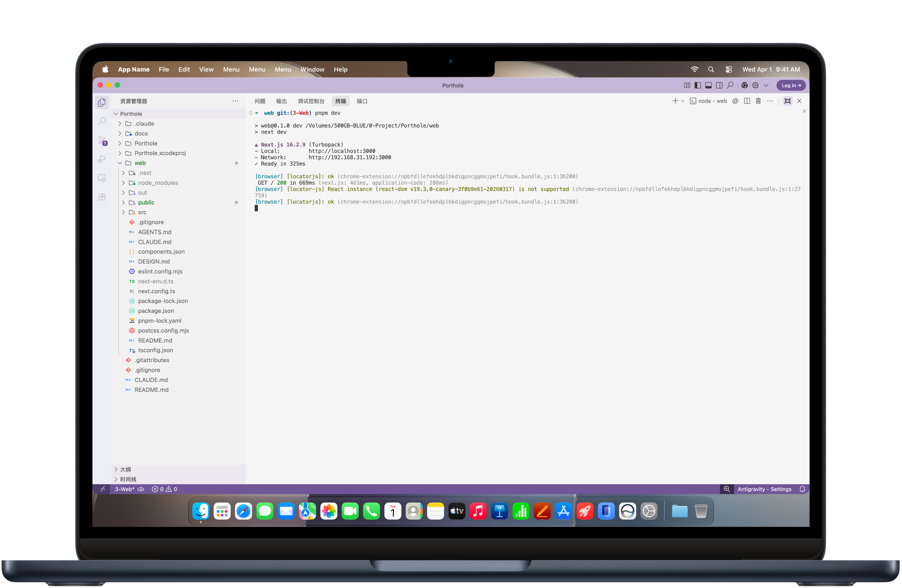This screenshot has width=902, height=588.
Task: Click remote window icon in status bar
Action: tap(102, 489)
